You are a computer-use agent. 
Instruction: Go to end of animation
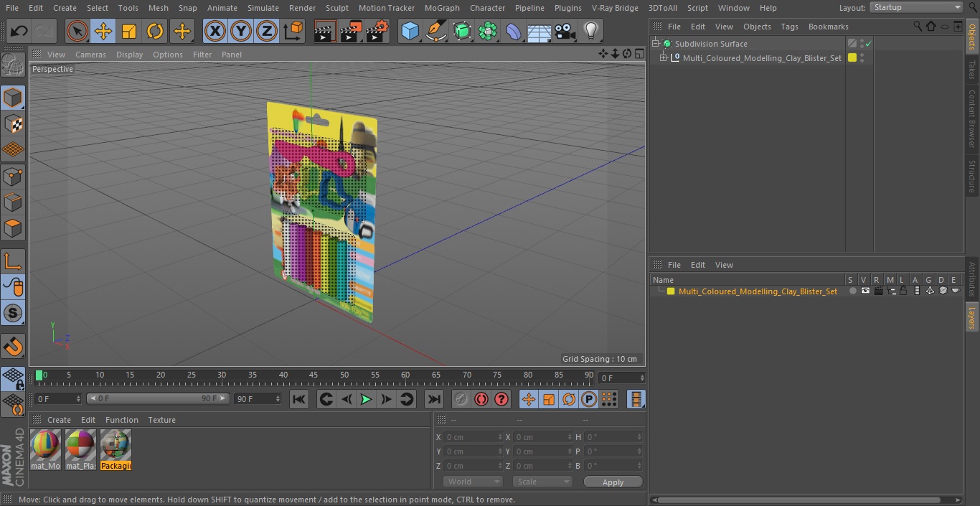pos(434,399)
